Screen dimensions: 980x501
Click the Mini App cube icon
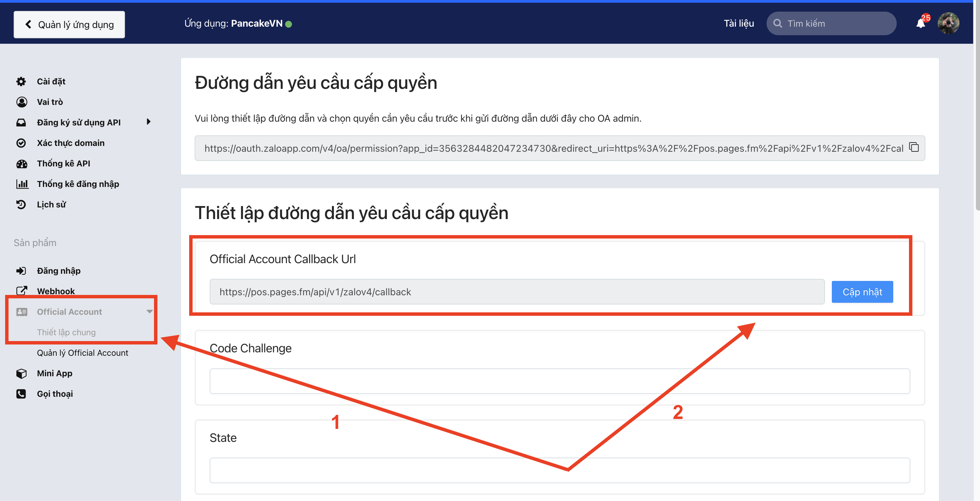click(21, 373)
